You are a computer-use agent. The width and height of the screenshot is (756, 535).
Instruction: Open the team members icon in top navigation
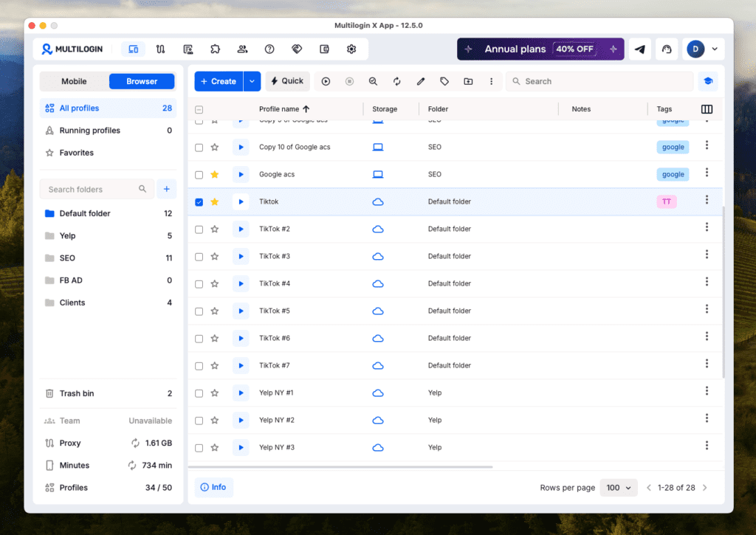point(242,49)
